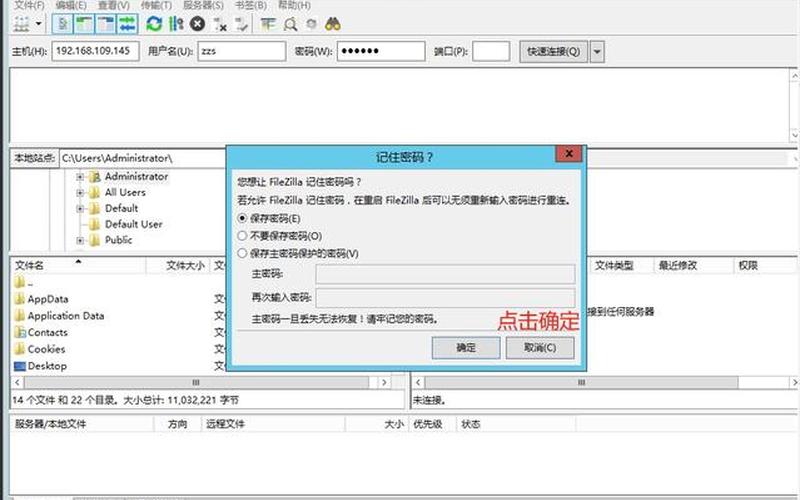Open the 服务器(S) menu
This screenshot has height=500, width=800.
point(203,5)
